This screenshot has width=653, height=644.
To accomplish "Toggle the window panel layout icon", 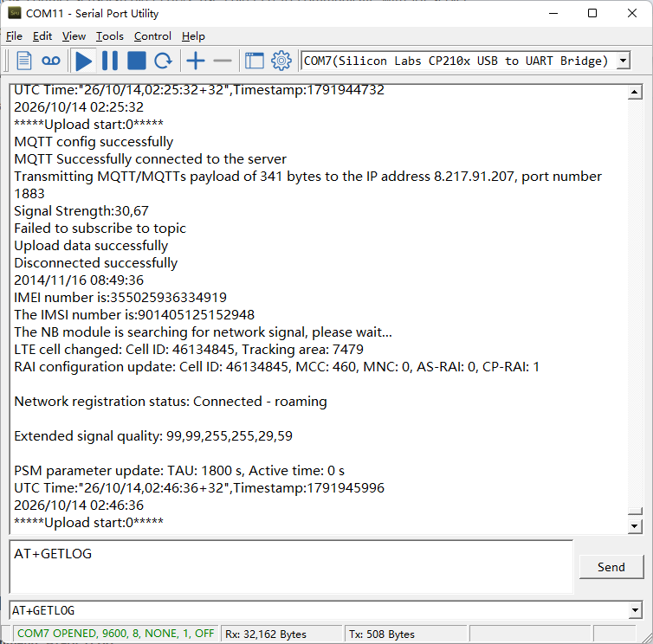I will pos(255,61).
